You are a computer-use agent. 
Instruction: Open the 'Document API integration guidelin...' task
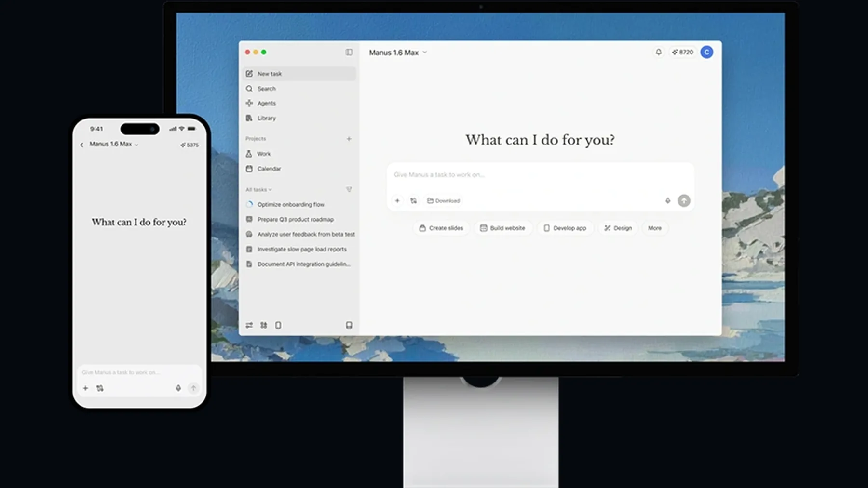[x=299, y=264]
